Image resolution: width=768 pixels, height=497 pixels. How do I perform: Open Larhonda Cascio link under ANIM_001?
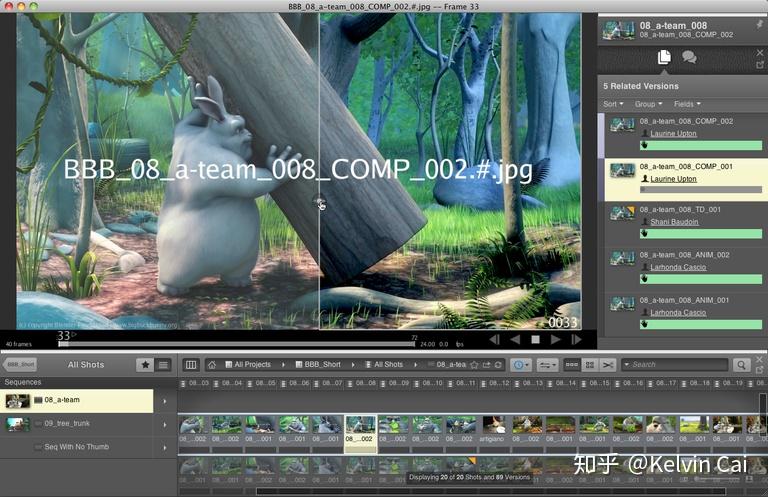(x=678, y=312)
